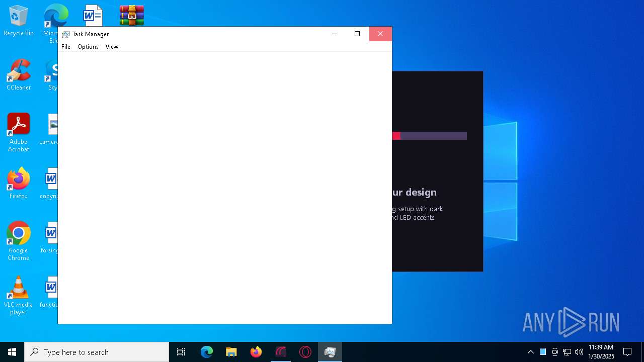Select the Word document icon on top row
Viewport: 644px width, 362px height.
point(93,16)
